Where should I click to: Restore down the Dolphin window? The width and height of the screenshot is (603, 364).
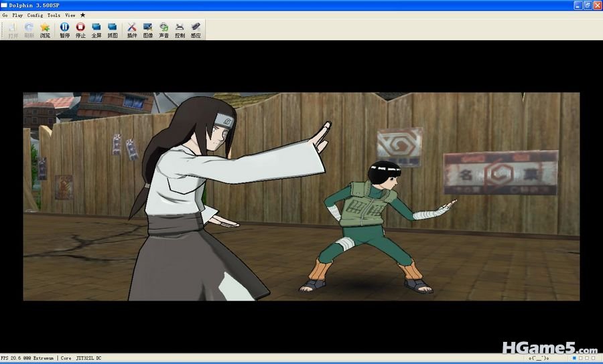tap(588, 5)
